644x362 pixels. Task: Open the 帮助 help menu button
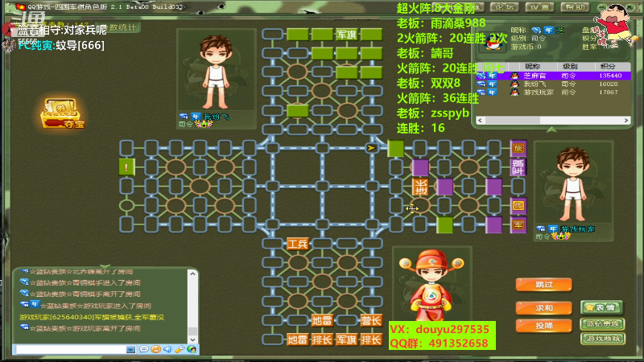(x=575, y=7)
